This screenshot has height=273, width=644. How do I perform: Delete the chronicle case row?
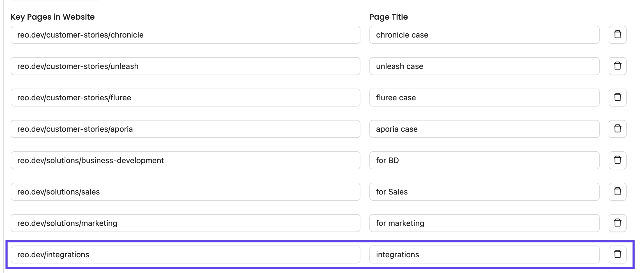tap(617, 35)
